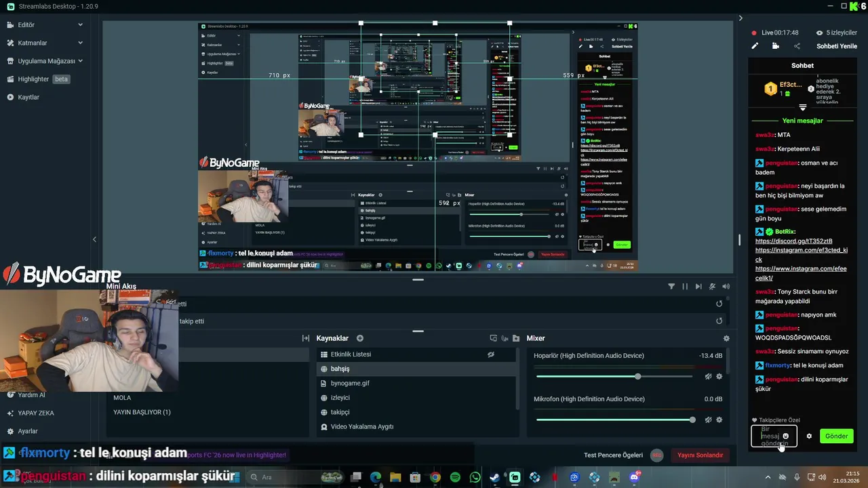Click the speaker volume icon in events toolbar
This screenshot has width=868, height=488.
[726, 287]
